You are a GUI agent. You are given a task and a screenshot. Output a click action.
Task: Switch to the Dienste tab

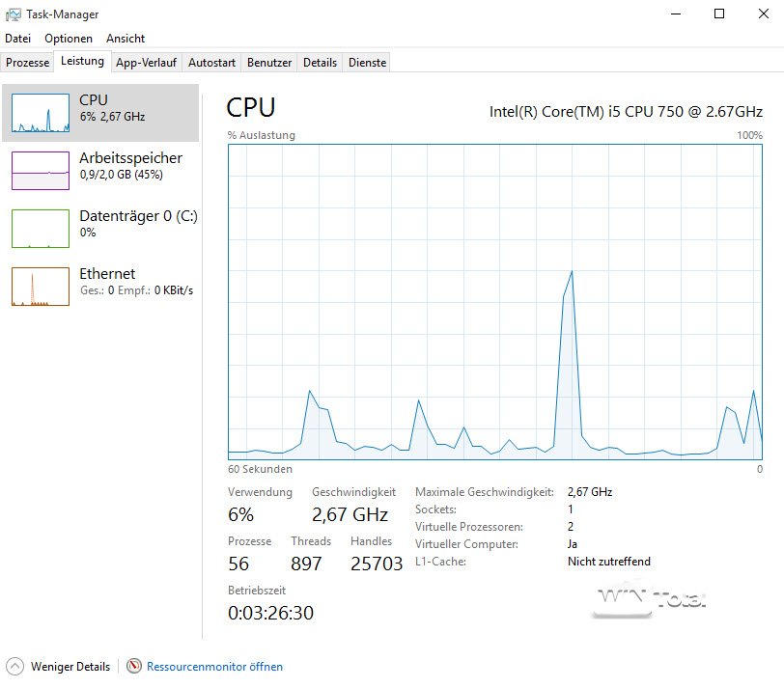(367, 63)
